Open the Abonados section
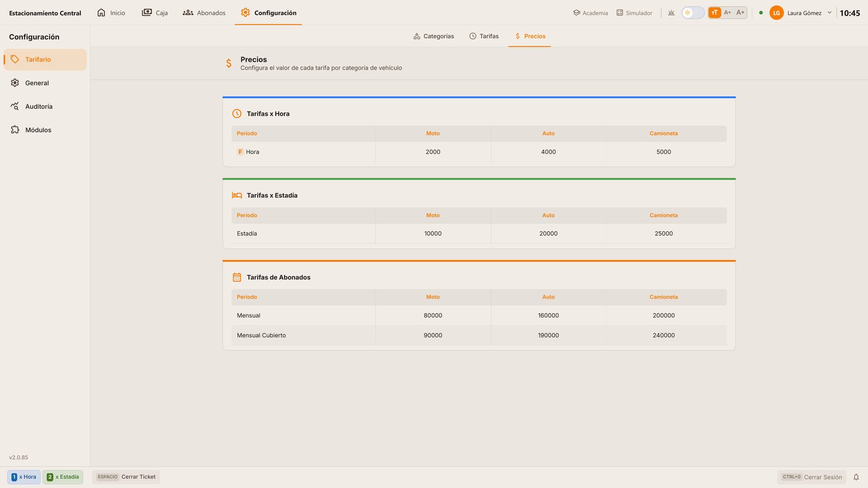Viewport: 868px width, 488px height. [204, 12]
